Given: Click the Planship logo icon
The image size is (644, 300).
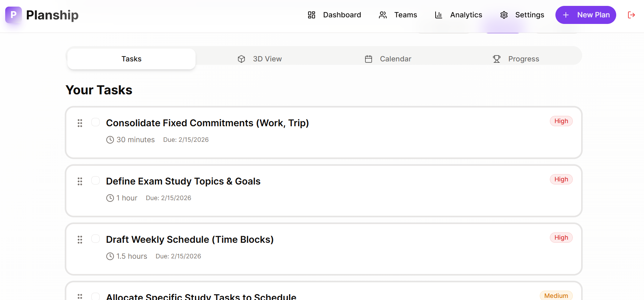Looking at the screenshot, I should click(14, 15).
